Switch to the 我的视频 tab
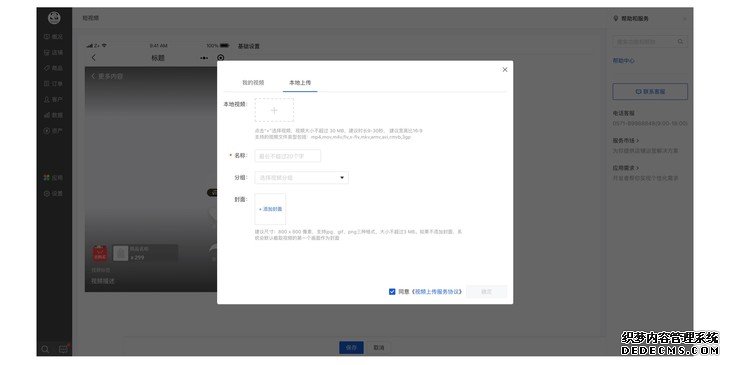This screenshot has width=730, height=365. (x=253, y=82)
